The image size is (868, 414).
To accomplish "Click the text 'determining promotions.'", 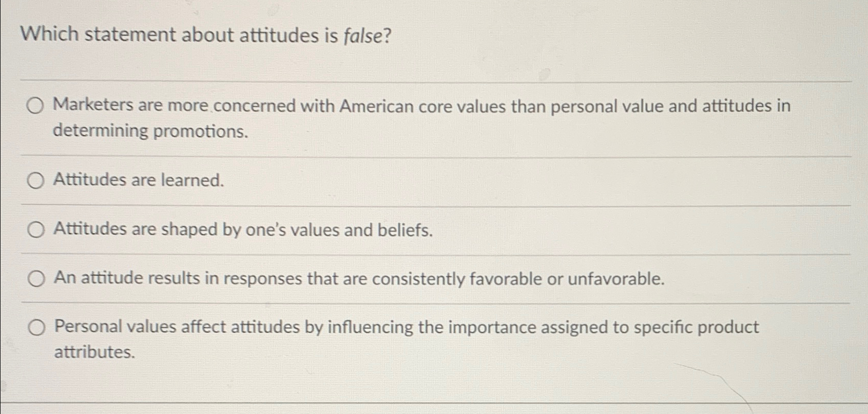I will pyautogui.click(x=150, y=131).
